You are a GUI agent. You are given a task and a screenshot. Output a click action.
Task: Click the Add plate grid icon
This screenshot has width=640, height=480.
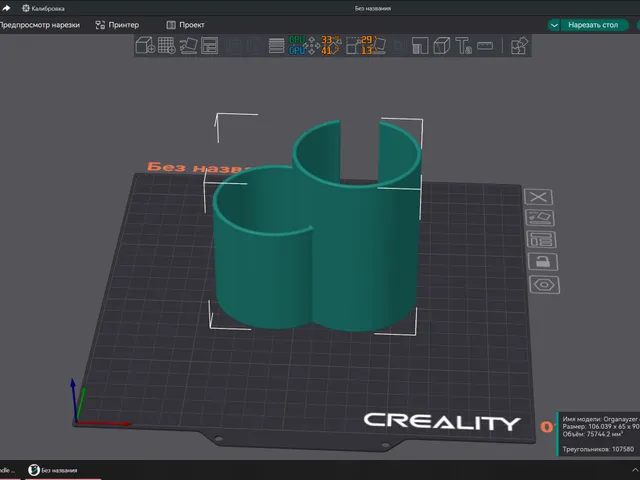point(167,45)
